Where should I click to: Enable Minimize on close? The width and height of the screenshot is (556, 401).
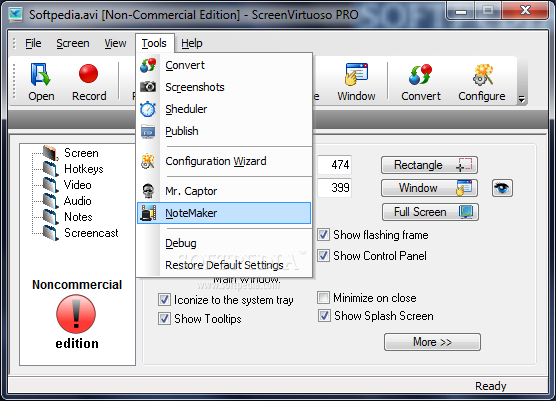[x=323, y=298]
